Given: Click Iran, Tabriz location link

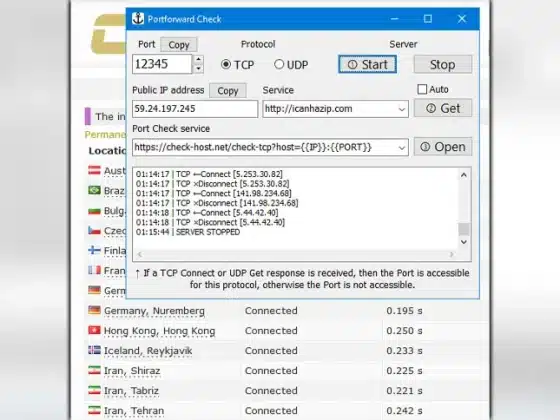Looking at the screenshot, I should [131, 391].
